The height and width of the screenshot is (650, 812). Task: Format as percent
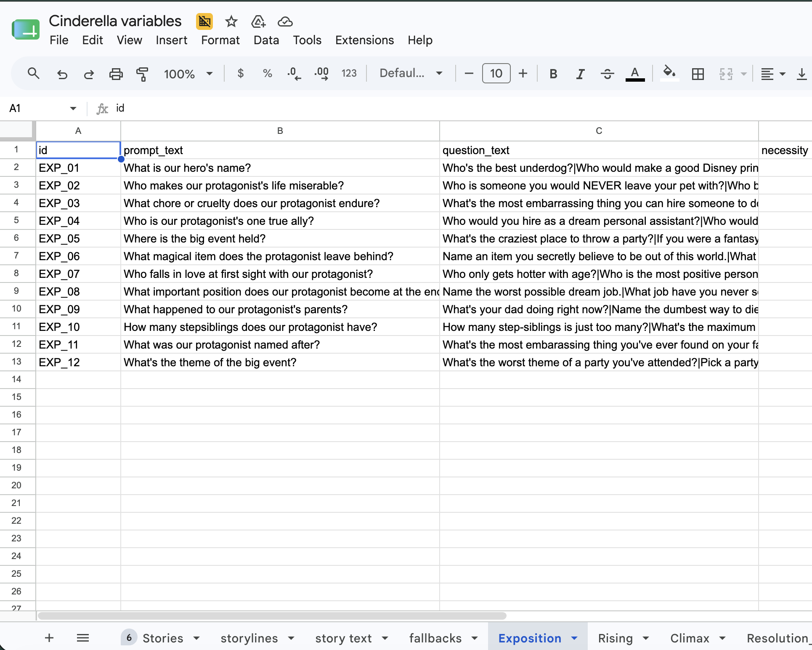coord(267,74)
